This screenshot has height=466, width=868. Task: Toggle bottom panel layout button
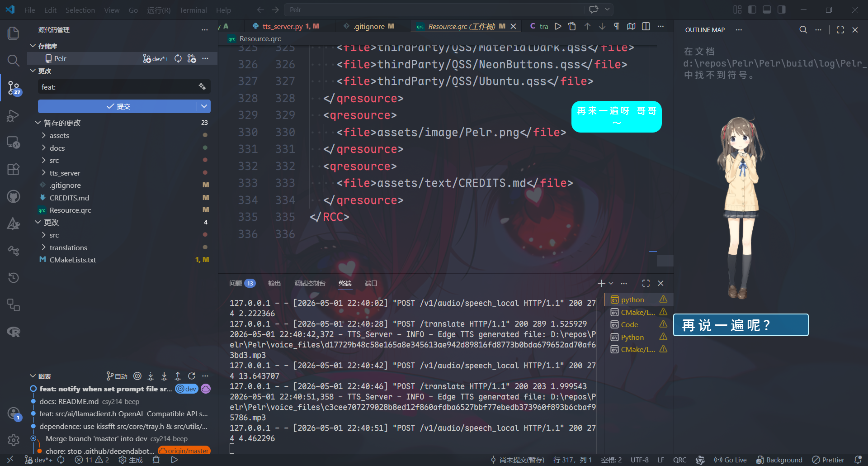767,10
